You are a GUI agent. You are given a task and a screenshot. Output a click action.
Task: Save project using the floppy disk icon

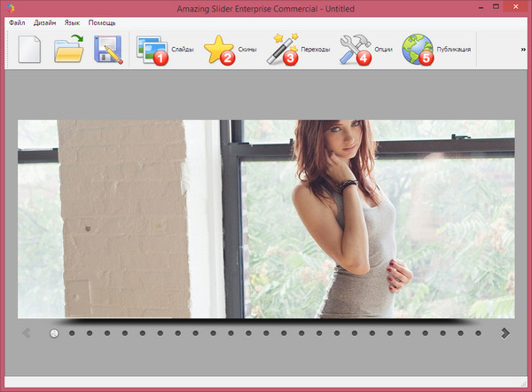108,50
